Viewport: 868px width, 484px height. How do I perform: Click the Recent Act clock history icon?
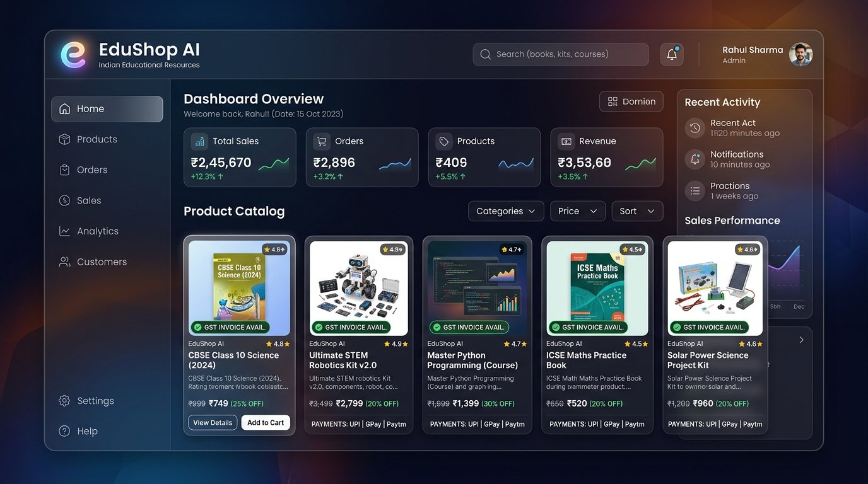point(695,128)
